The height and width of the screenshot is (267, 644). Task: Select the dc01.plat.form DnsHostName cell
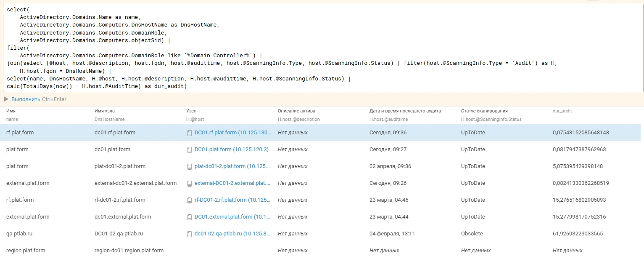[x=113, y=150]
